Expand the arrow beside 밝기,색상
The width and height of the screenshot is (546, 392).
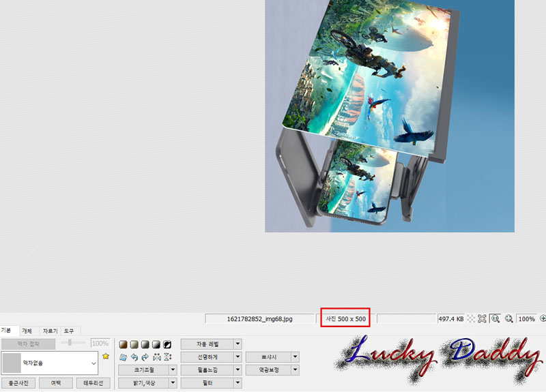(x=173, y=383)
